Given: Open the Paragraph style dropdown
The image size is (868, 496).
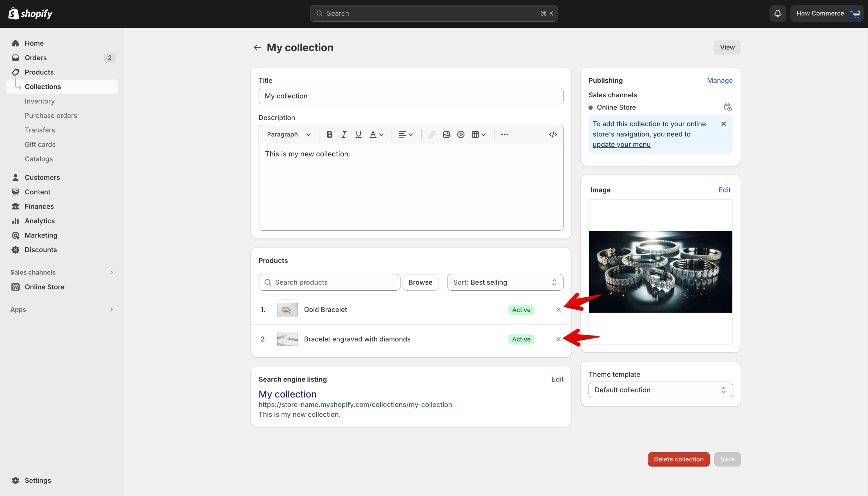Looking at the screenshot, I should click(288, 135).
